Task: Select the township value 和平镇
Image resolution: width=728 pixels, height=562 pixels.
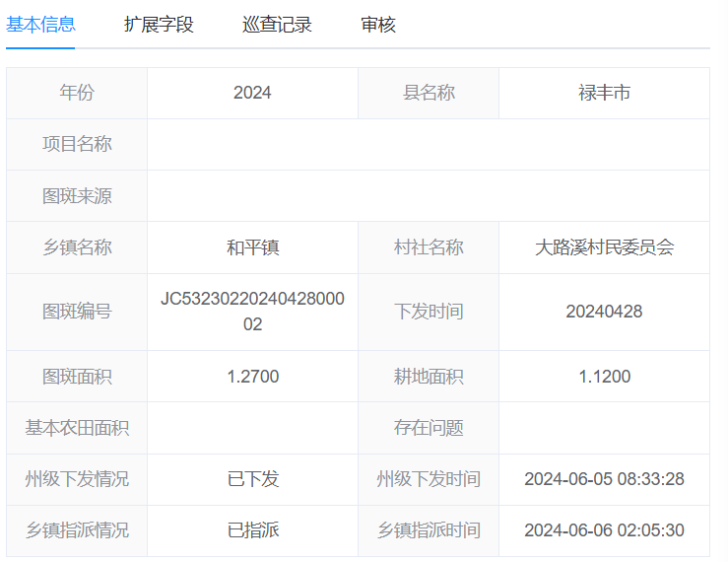Action: point(252,247)
